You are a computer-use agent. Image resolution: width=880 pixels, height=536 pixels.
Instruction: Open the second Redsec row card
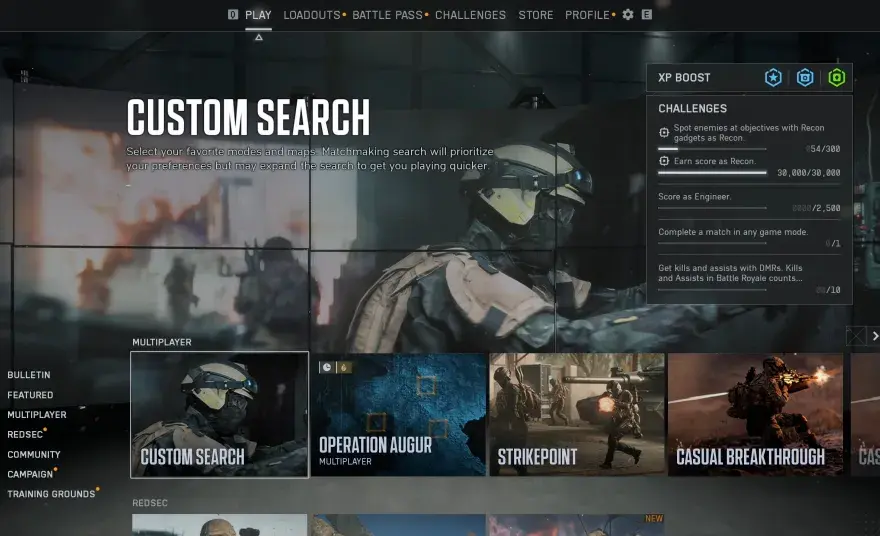399,525
